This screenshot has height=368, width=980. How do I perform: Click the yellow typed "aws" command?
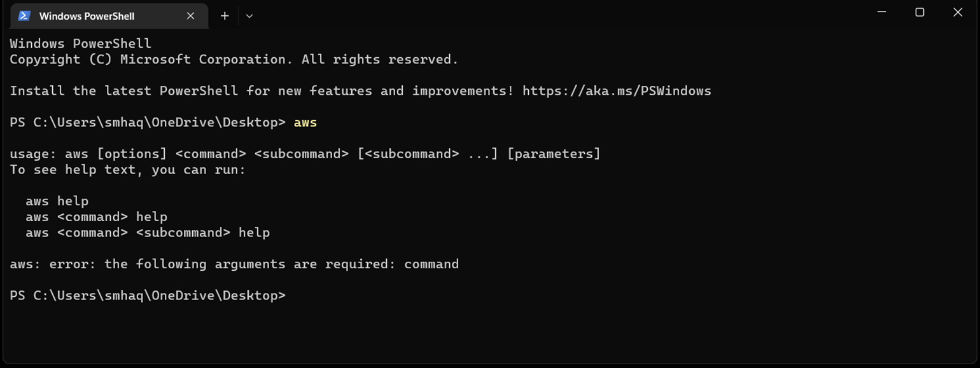(305, 123)
